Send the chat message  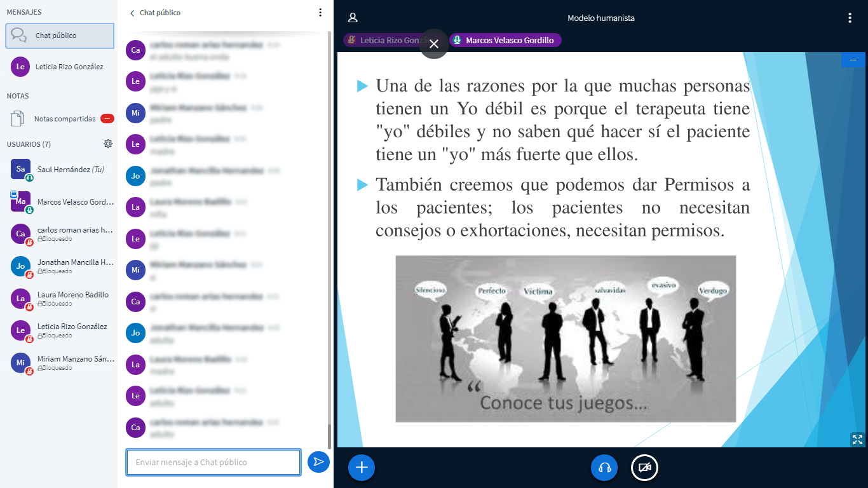coord(318,462)
